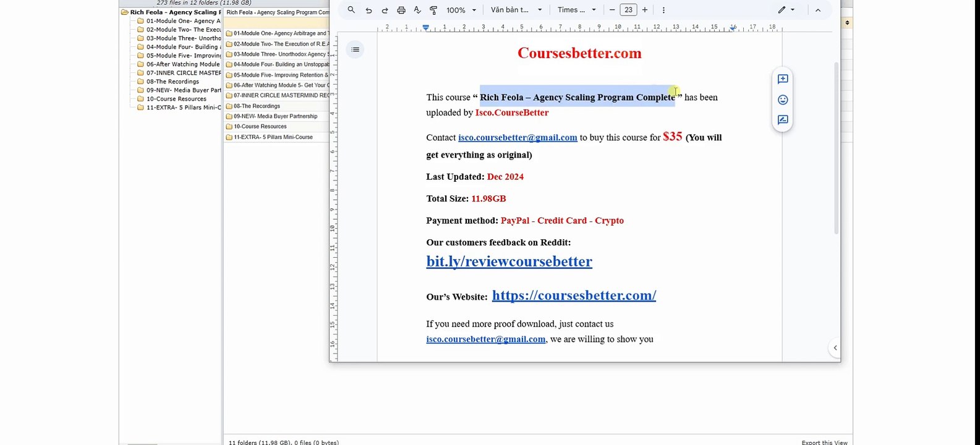This screenshot has width=980, height=445.
Task: Open the pencil editing mode dropdown
Action: click(x=786, y=10)
